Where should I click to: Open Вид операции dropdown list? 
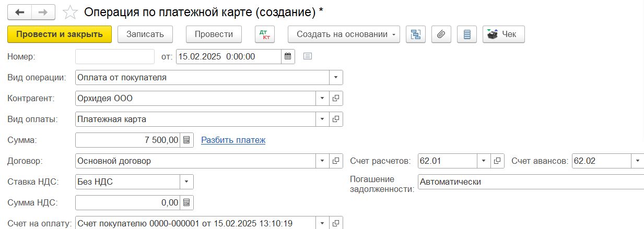click(336, 77)
